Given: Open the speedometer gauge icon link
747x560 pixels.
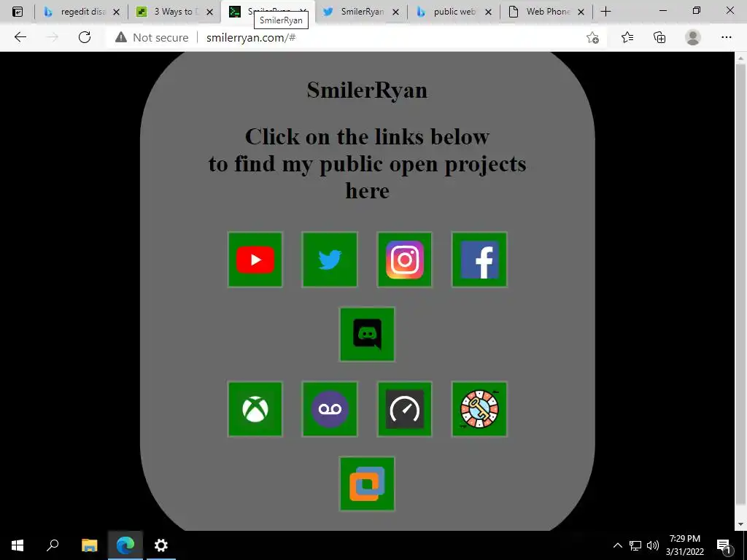Looking at the screenshot, I should 404,409.
